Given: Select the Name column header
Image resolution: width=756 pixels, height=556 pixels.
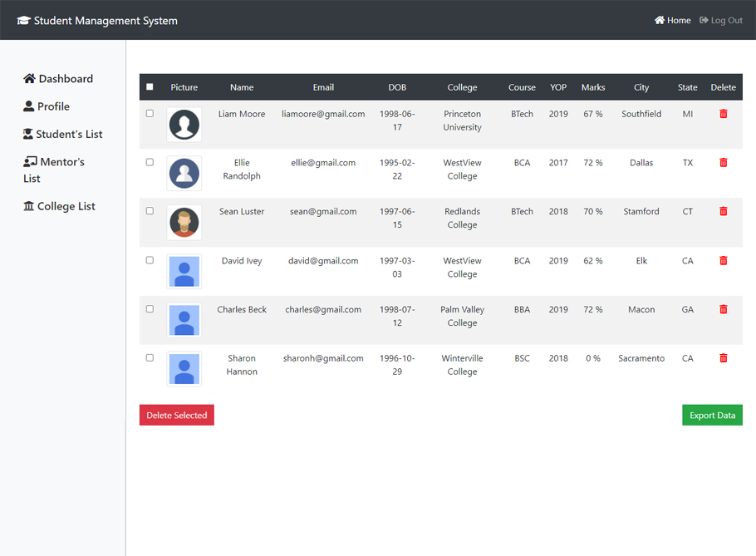Looking at the screenshot, I should (x=241, y=86).
